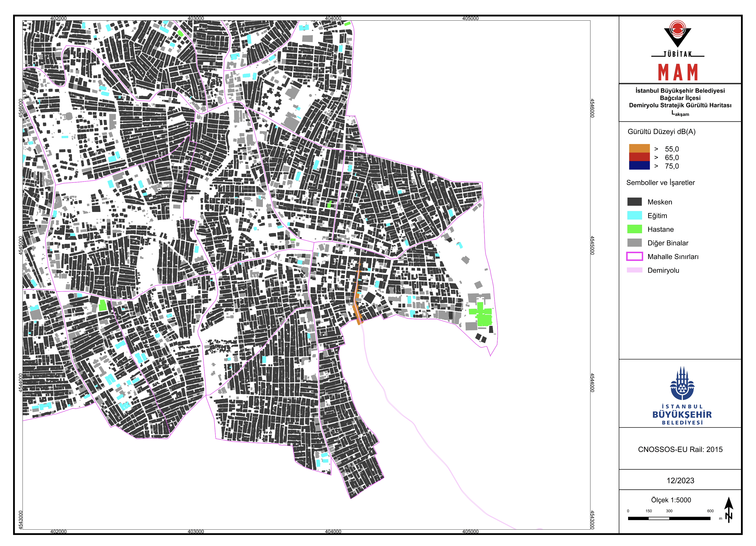Click the 'Hastane' legend label
Image resolution: width=756 pixels, height=546 pixels.
click(x=661, y=229)
